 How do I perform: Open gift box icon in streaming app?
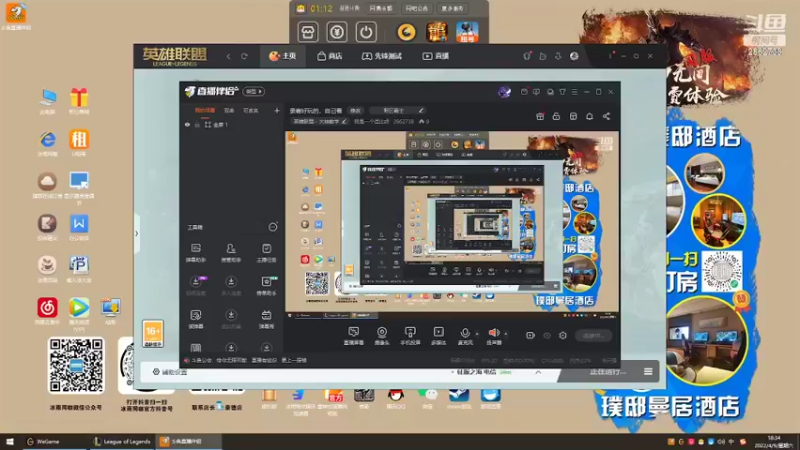(x=540, y=116)
